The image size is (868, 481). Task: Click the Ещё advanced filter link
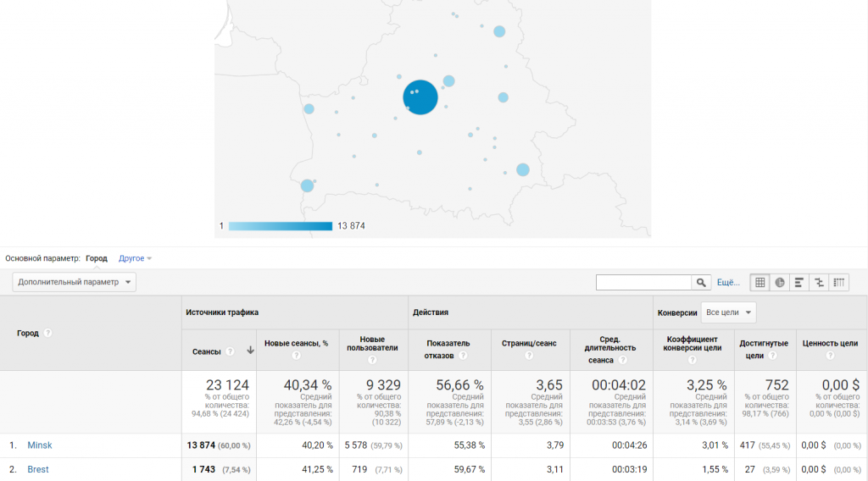click(728, 282)
